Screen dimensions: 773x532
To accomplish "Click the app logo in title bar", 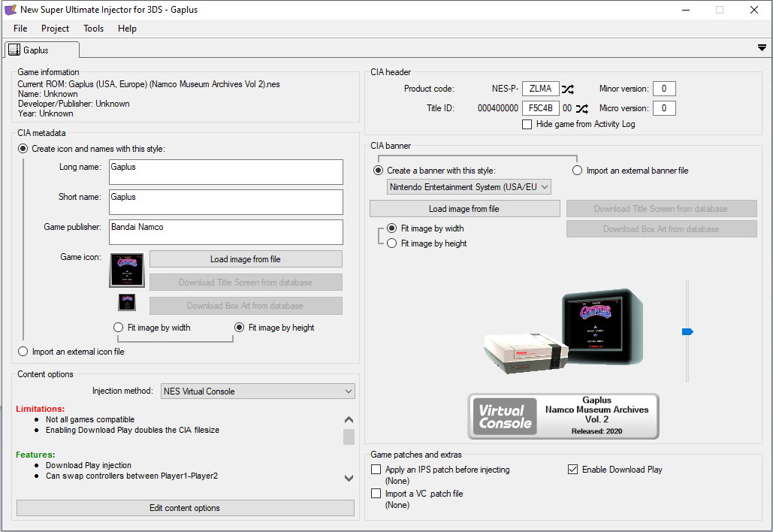I will [11, 9].
